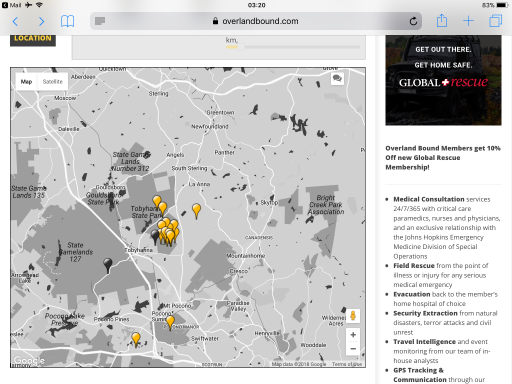Click the LOCATION label button
Viewport: 512px width, 384px height.
point(33,39)
